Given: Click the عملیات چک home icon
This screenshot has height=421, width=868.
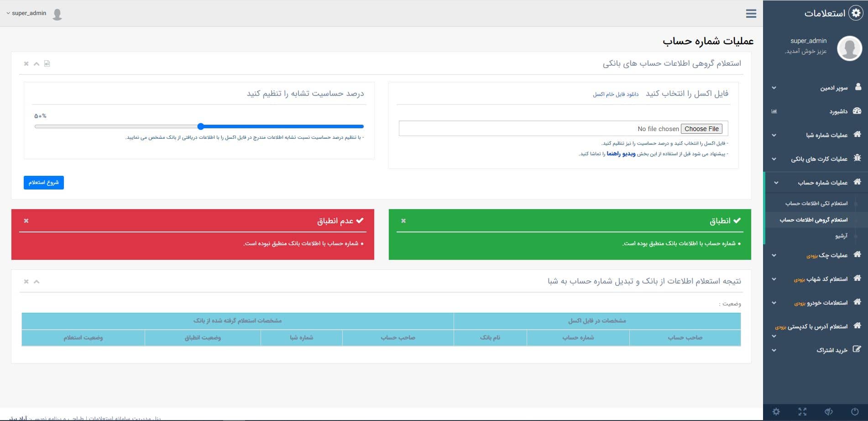Looking at the screenshot, I should pyautogui.click(x=857, y=254).
